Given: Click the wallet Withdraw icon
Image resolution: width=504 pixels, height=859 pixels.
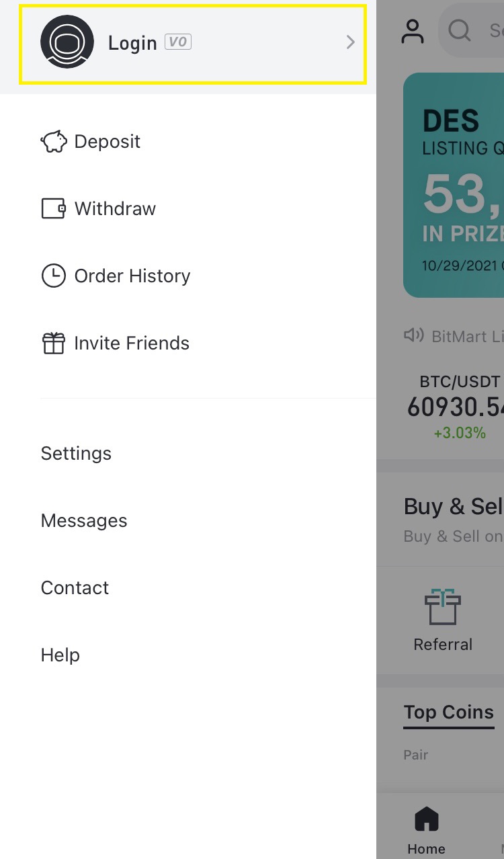Looking at the screenshot, I should point(54,208).
